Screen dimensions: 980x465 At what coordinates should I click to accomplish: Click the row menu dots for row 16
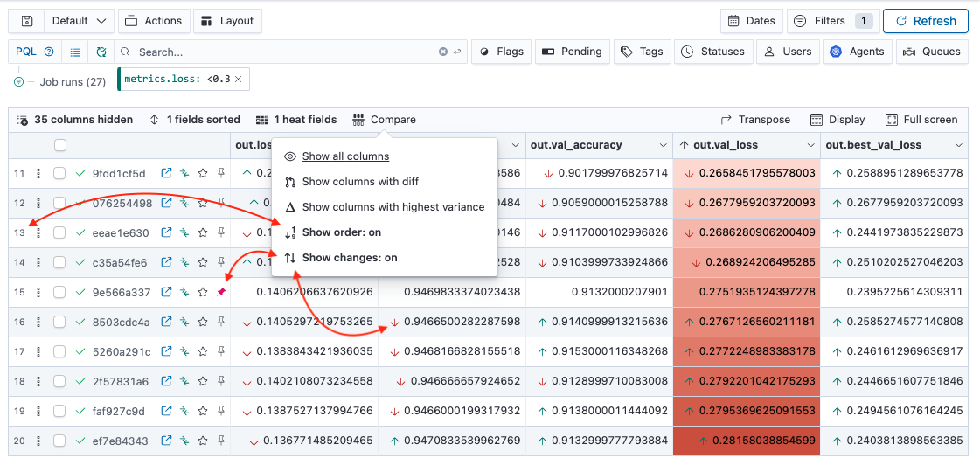[38, 322]
